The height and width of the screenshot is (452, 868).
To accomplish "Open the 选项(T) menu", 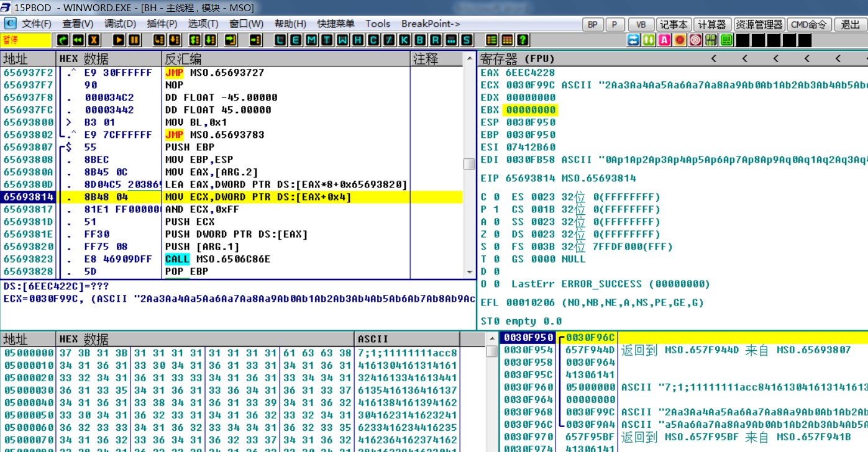I will (x=203, y=24).
